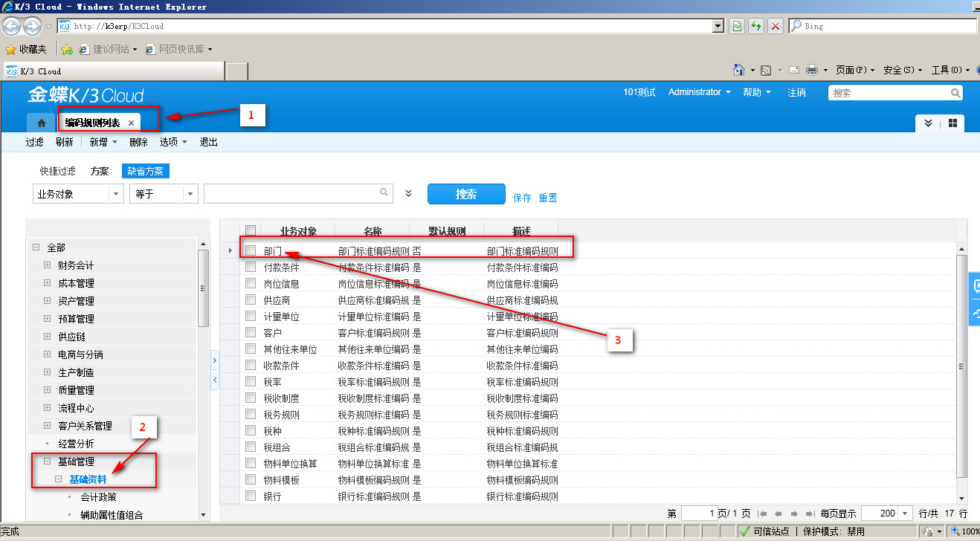Click the security lock icon in status bar
The width and height of the screenshot is (980, 541).
(928, 531)
